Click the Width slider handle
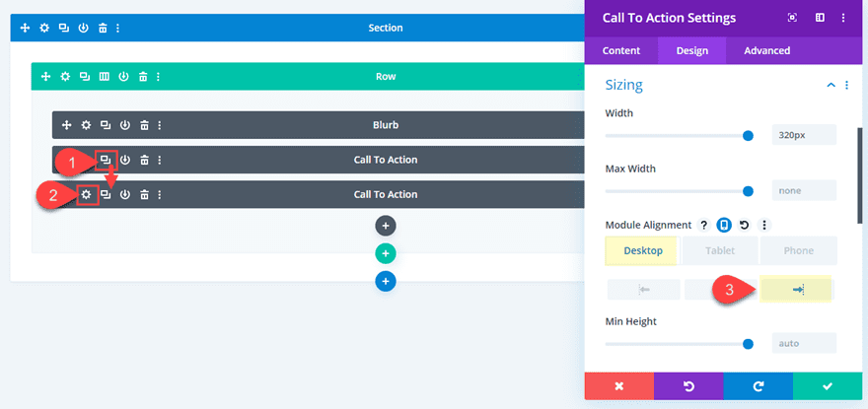The image size is (868, 409). click(x=748, y=135)
